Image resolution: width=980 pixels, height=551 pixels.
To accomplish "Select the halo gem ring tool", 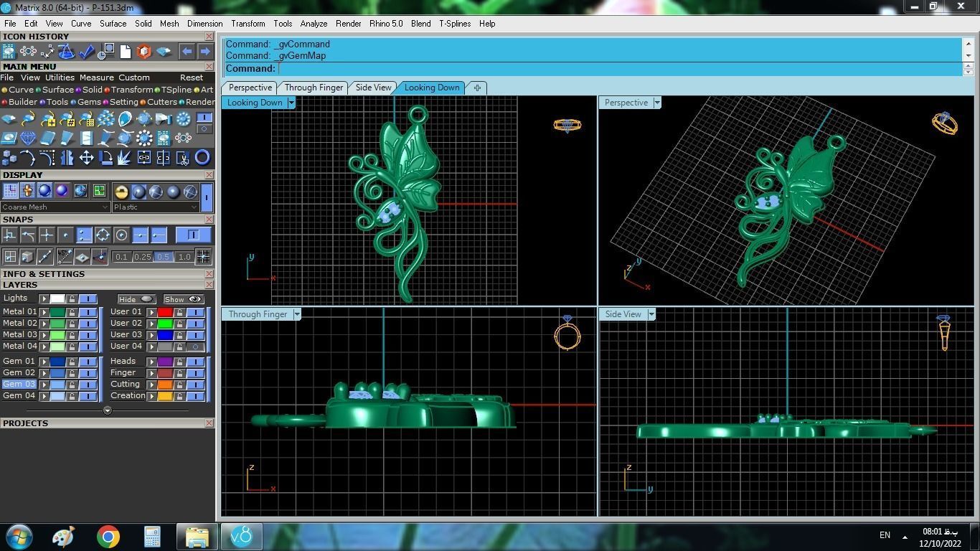I will click(144, 137).
